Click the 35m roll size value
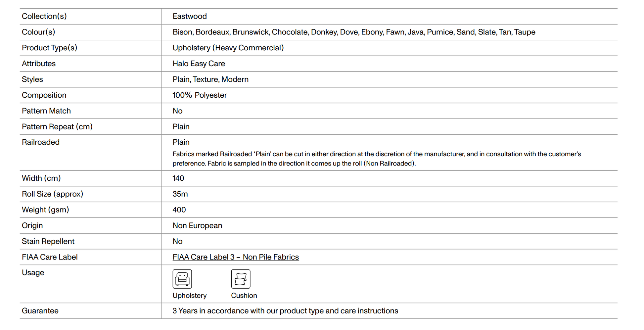644x330 pixels. [180, 194]
